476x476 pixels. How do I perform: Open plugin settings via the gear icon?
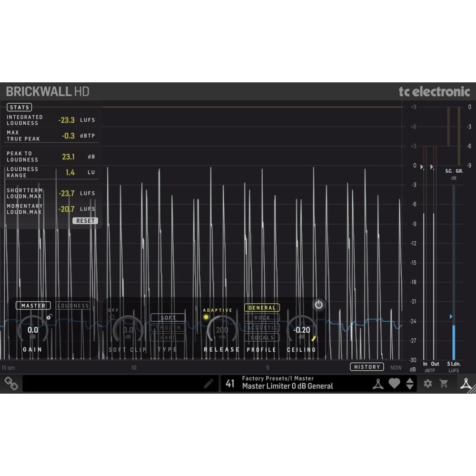point(427,383)
